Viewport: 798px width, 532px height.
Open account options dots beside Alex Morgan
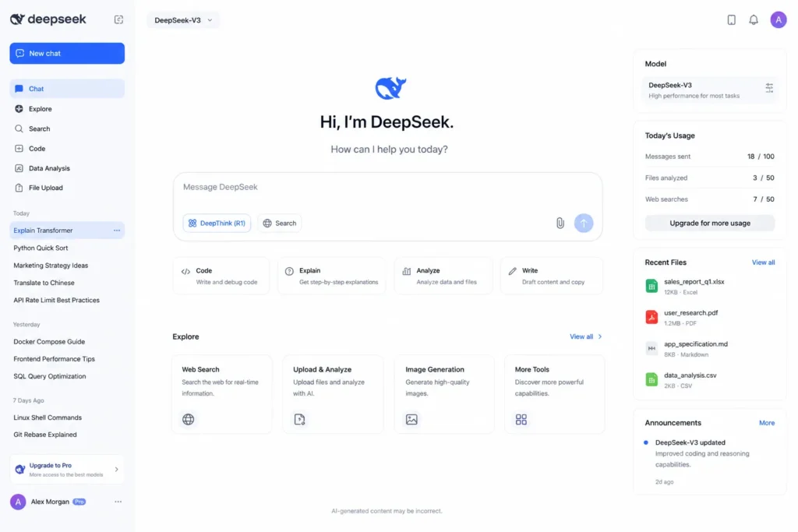pos(118,502)
